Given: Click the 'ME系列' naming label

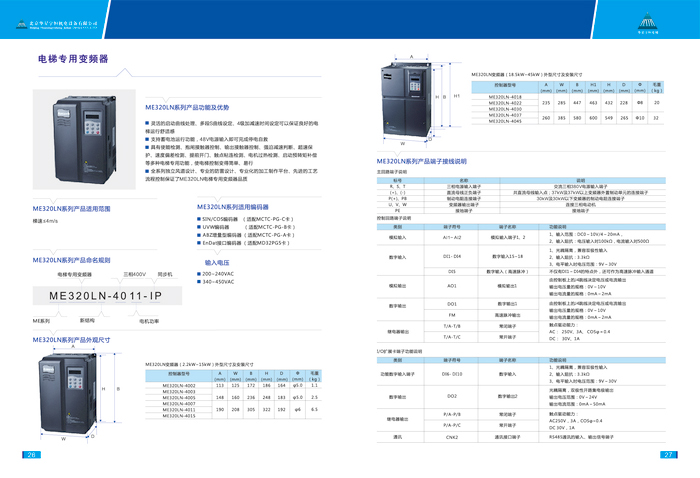Looking at the screenshot, I should click(x=41, y=321).
